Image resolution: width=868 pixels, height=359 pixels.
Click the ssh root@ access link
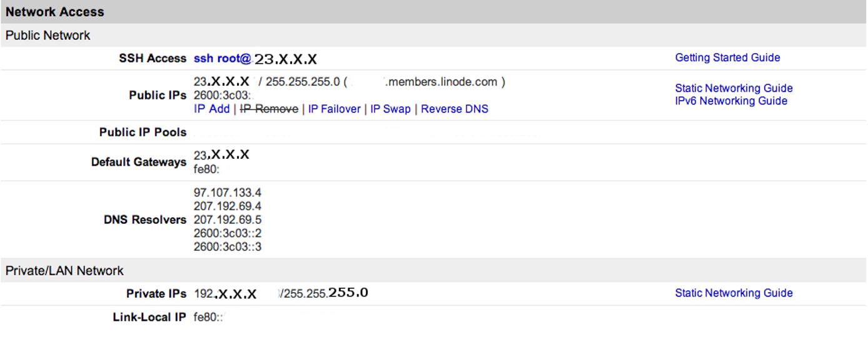pyautogui.click(x=223, y=59)
